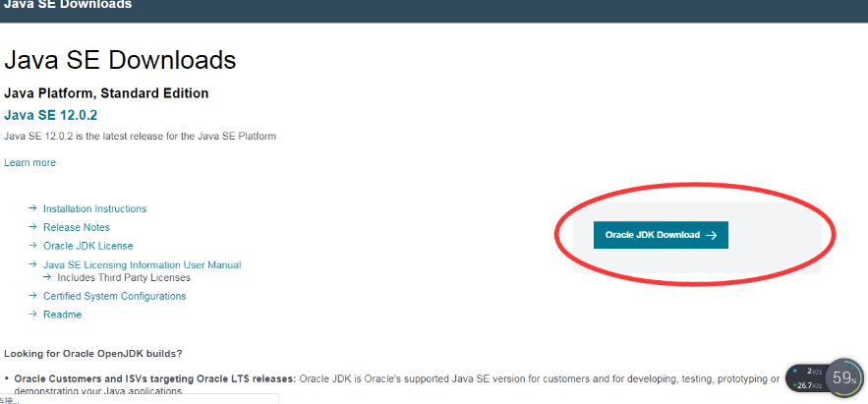Viewport: 868px width, 404px height.
Task: Follow the Learn more link
Action: (29, 163)
